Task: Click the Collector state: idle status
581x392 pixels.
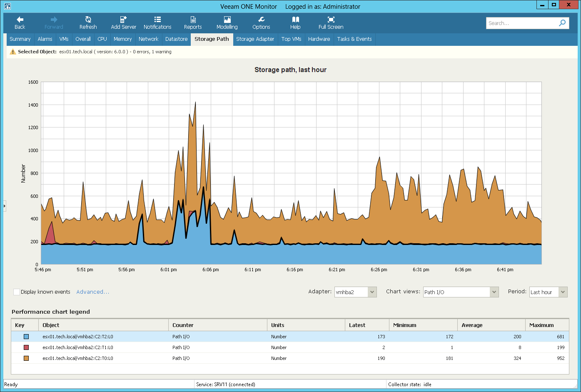Action: (409, 385)
